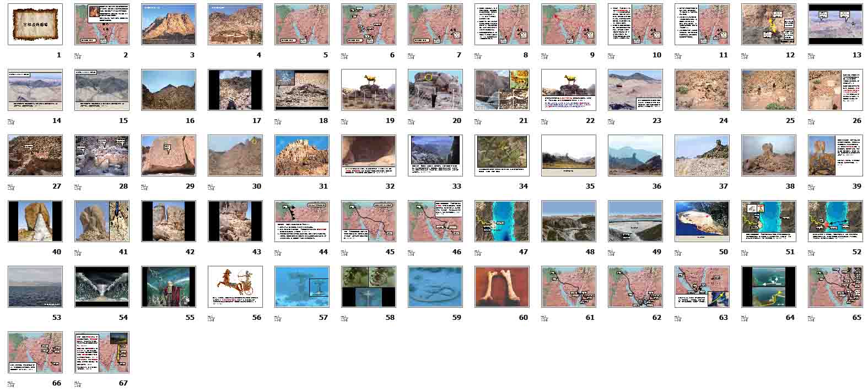
Task: Preview animation using the icon beneath slide 14
Action: [x=11, y=121]
